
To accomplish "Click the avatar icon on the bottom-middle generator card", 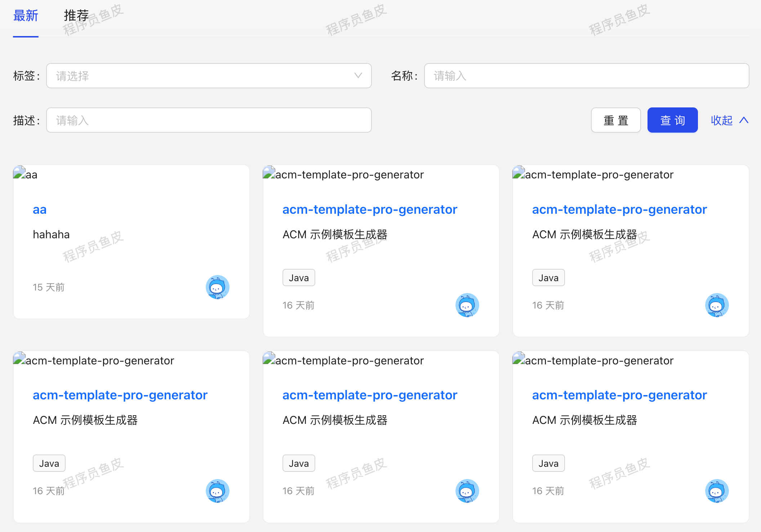I will coord(467,491).
